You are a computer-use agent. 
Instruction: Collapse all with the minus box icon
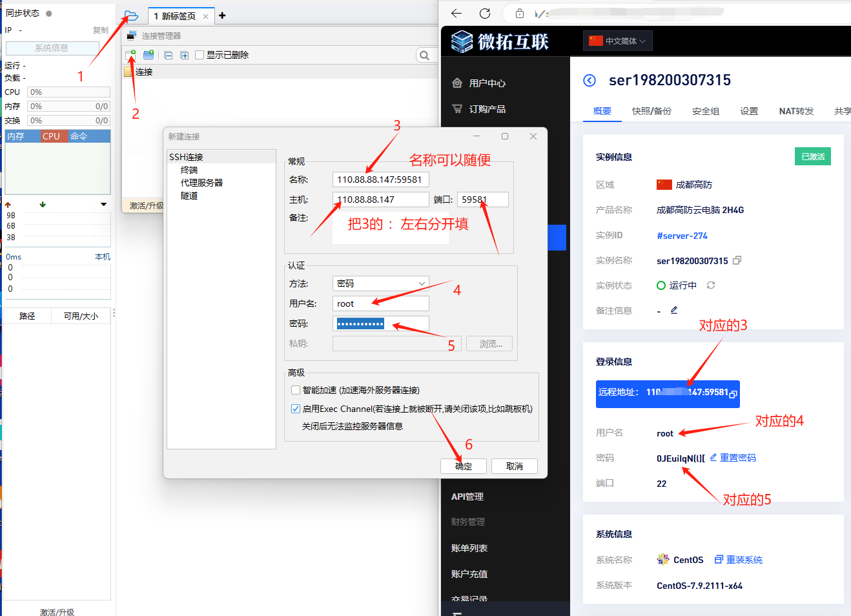tap(169, 56)
